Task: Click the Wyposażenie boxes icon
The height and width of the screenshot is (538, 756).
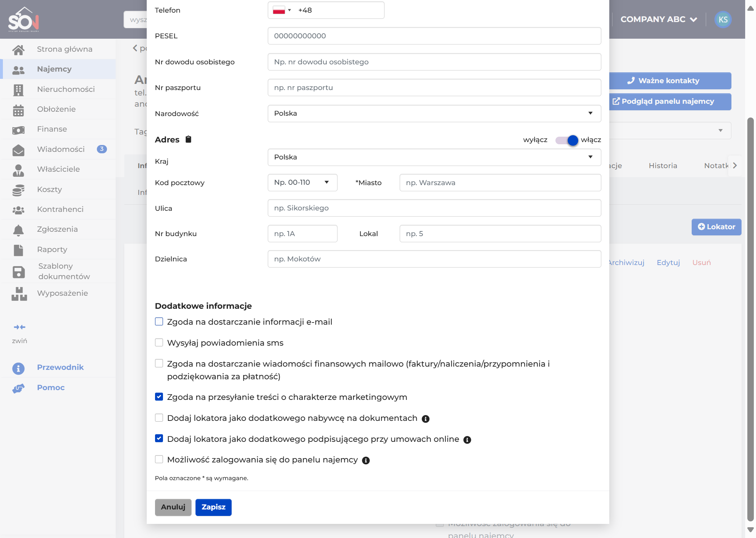Action: click(19, 294)
